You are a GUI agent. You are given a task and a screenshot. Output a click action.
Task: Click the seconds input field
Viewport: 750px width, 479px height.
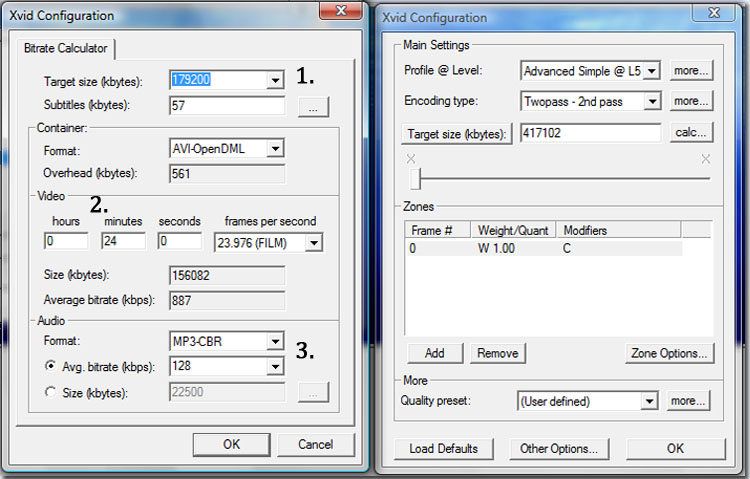180,241
